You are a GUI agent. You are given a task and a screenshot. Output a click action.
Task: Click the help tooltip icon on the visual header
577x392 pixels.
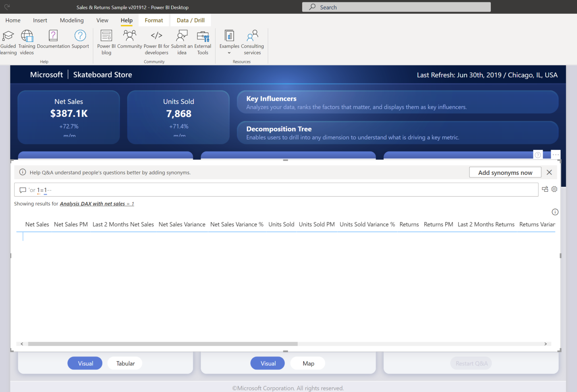pos(538,155)
